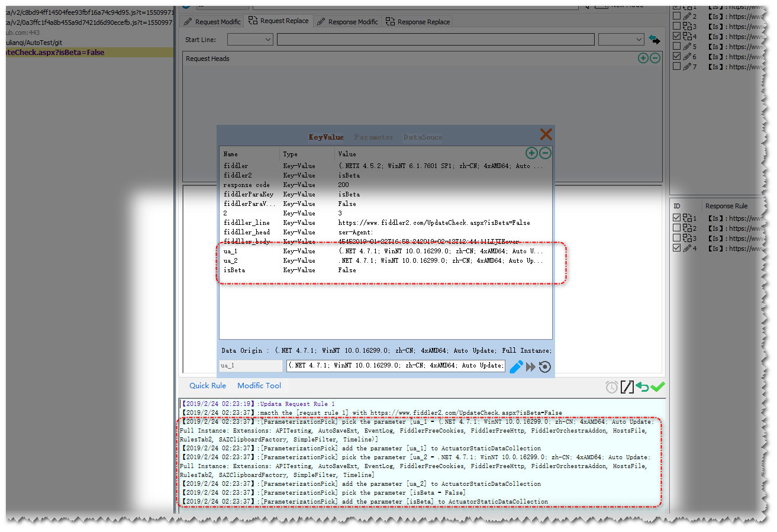This screenshot has height=532, width=777.
Task: Click the pencil icon of request rule 6
Action: 687,57
